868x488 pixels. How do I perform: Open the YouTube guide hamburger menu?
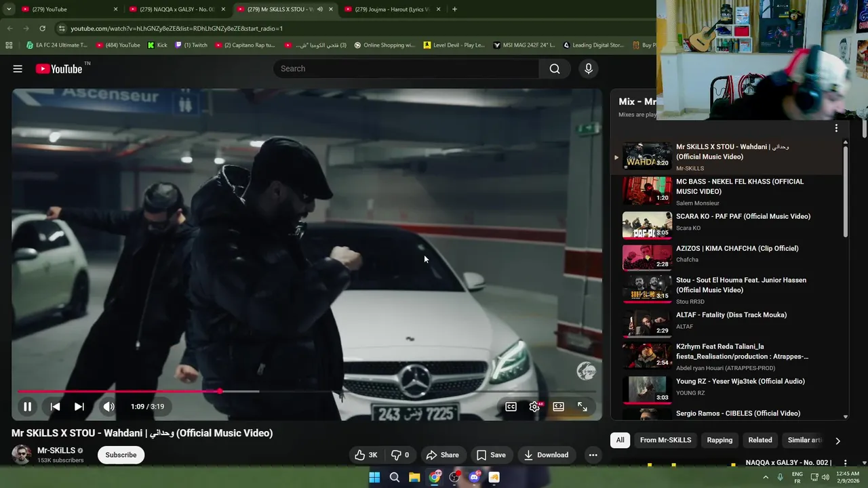pos(18,68)
